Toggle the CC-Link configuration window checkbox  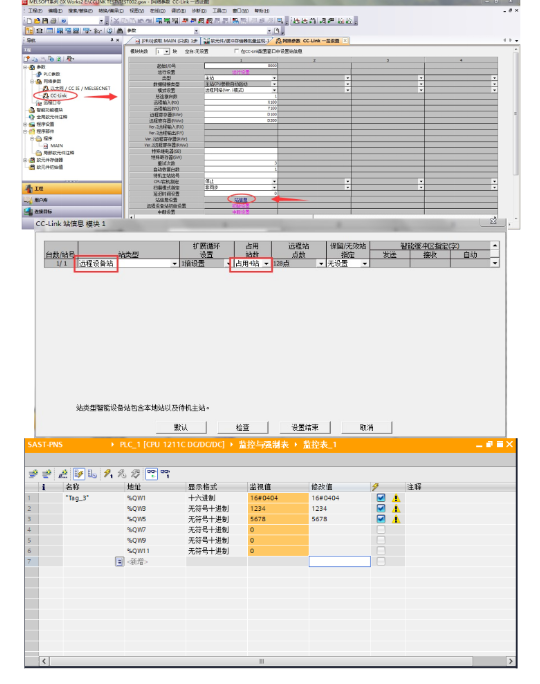click(236, 51)
